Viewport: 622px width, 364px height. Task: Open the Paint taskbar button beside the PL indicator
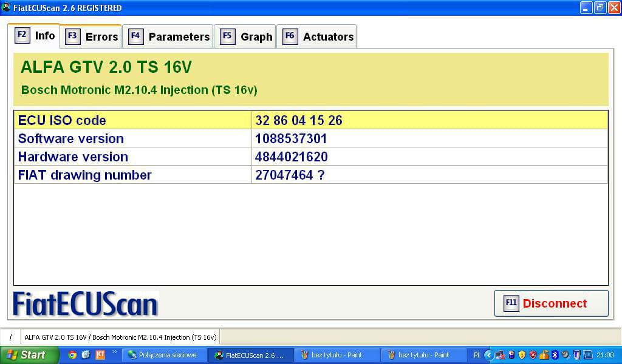click(x=423, y=356)
